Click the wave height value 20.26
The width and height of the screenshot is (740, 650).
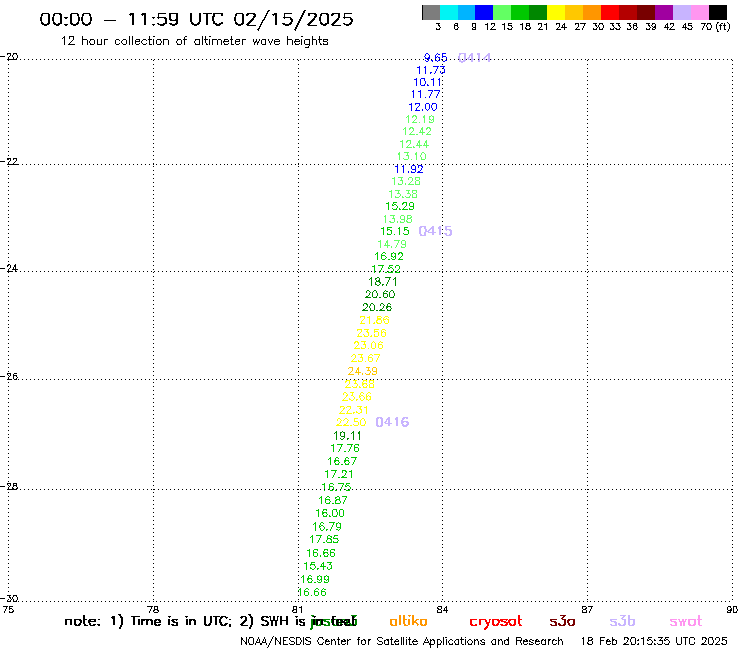tap(377, 307)
